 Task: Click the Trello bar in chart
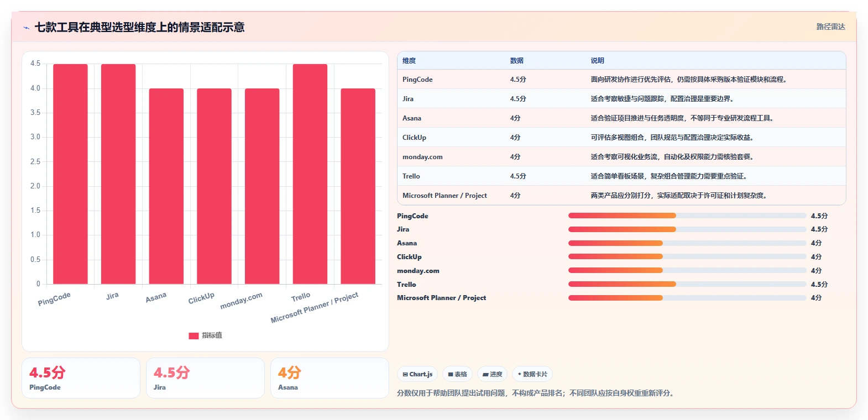click(x=310, y=174)
